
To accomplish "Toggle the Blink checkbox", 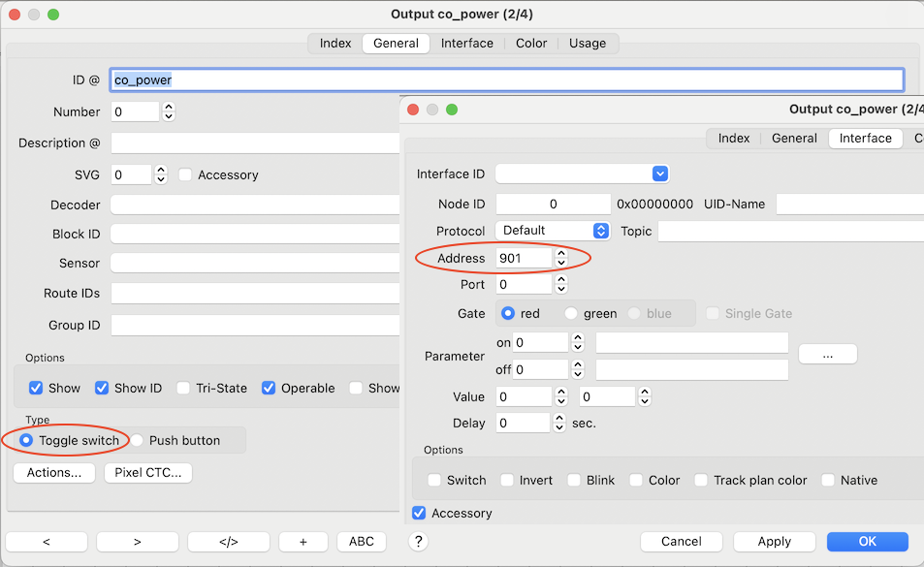I will point(574,480).
